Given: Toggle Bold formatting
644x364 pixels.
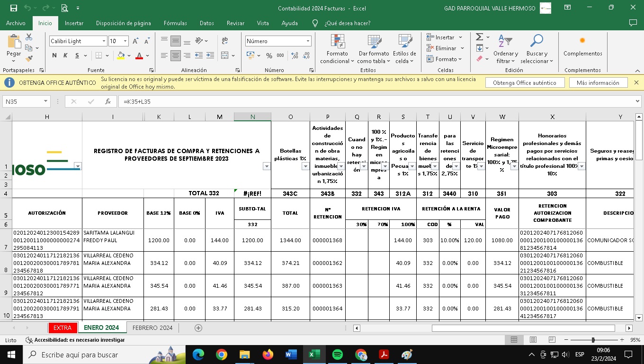Looking at the screenshot, I should tap(54, 55).
